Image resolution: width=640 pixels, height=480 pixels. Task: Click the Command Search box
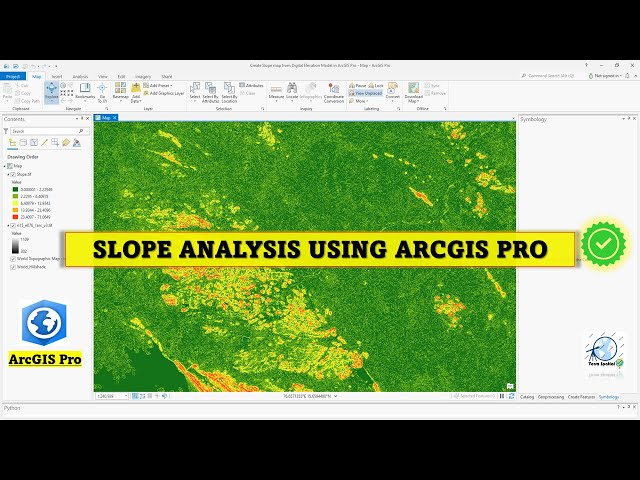tap(551, 76)
